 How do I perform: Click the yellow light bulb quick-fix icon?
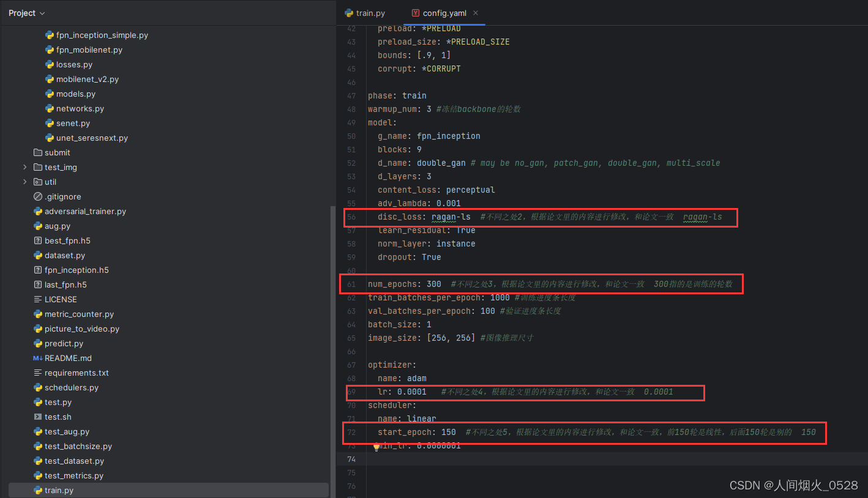click(376, 447)
